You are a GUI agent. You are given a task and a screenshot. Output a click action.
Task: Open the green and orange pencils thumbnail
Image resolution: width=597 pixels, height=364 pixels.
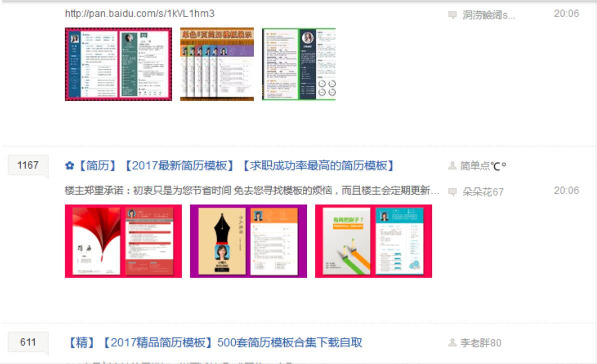(373, 241)
